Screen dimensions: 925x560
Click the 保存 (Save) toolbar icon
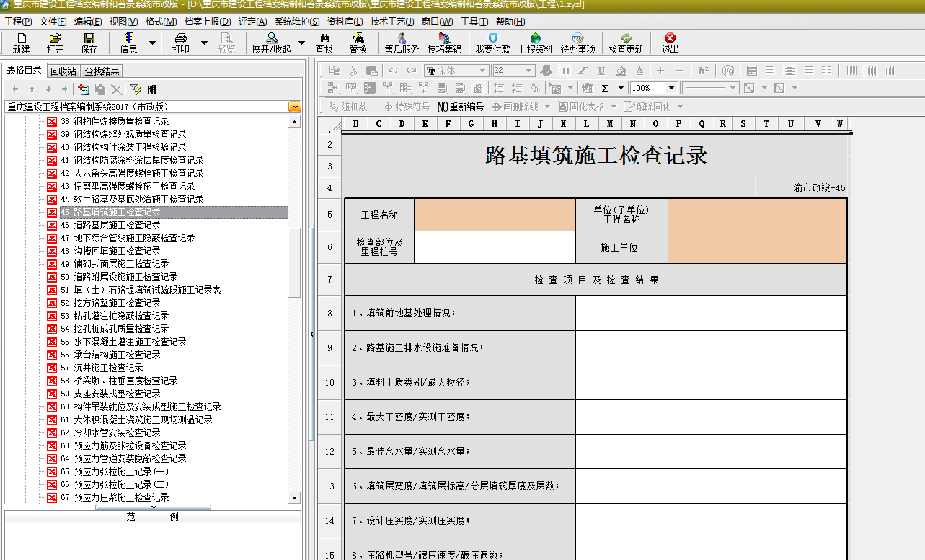[89, 43]
